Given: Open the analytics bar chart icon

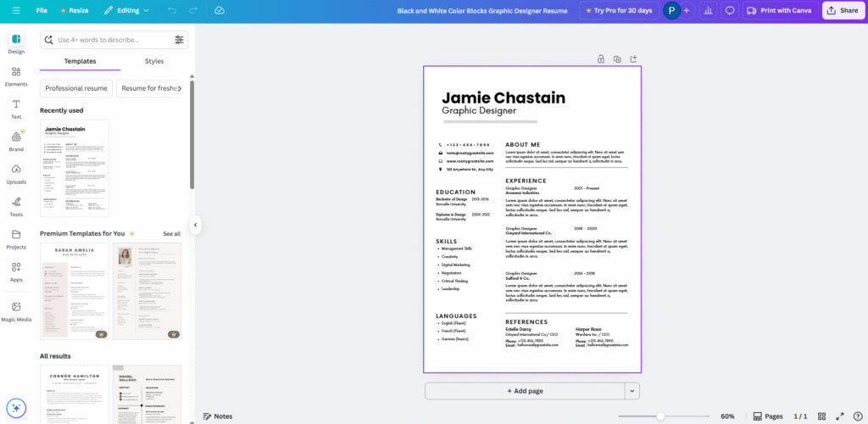Looking at the screenshot, I should coord(708,10).
